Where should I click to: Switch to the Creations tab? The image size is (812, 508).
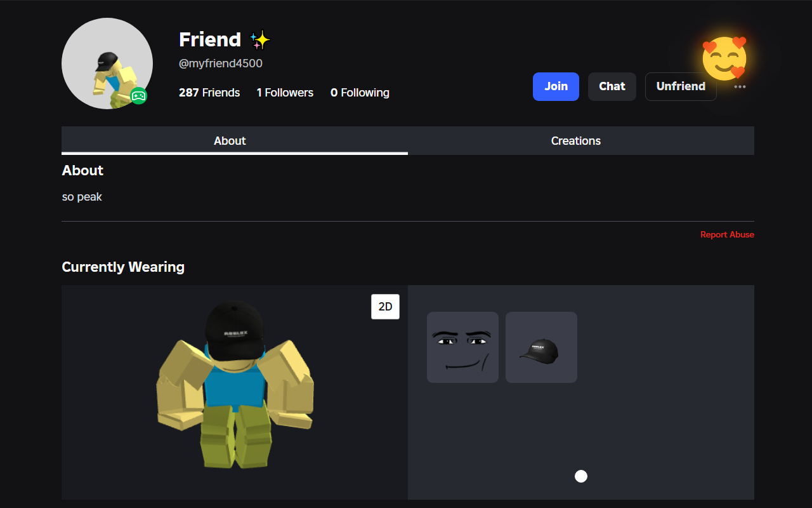(x=575, y=140)
